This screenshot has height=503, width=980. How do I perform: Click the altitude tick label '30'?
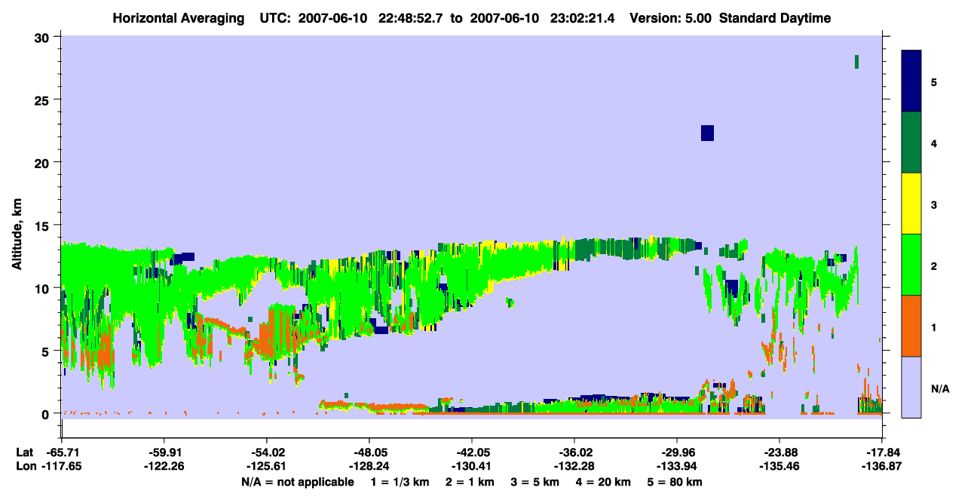coord(44,38)
